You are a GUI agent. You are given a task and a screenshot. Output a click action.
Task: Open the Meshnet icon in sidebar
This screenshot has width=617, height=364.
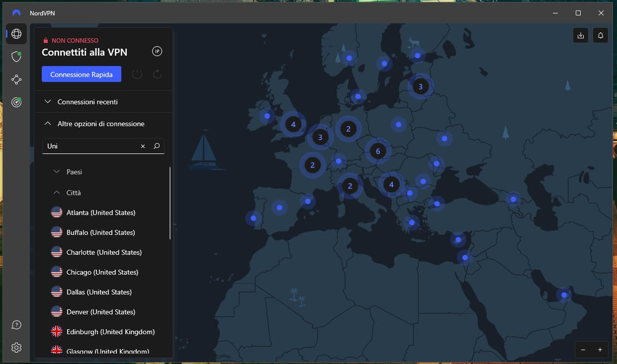(x=16, y=79)
